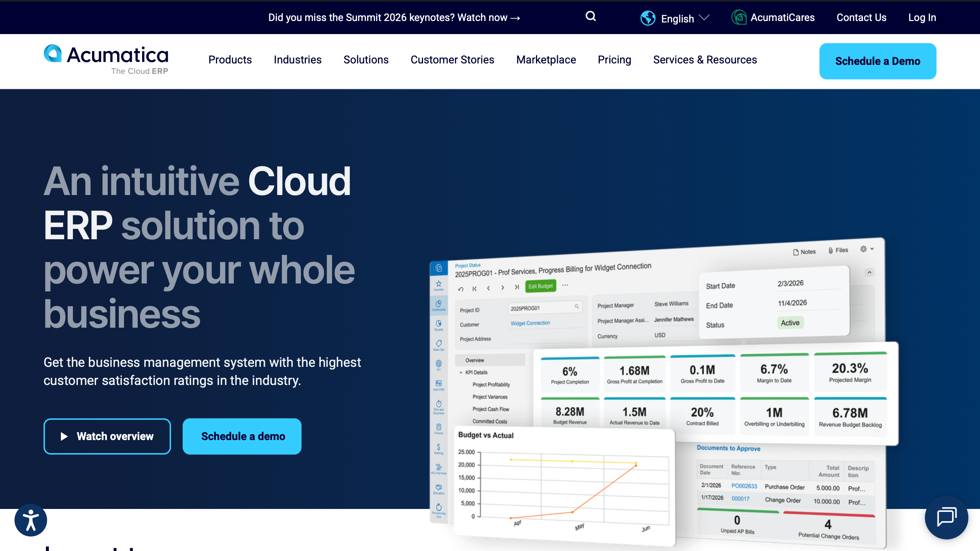
Task: Open the AcumatiCares link
Action: point(782,17)
